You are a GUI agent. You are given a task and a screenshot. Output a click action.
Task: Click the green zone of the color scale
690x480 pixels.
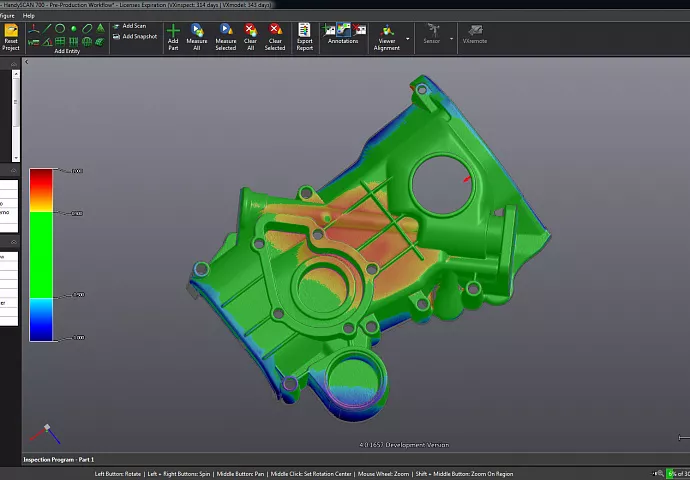click(x=42, y=255)
